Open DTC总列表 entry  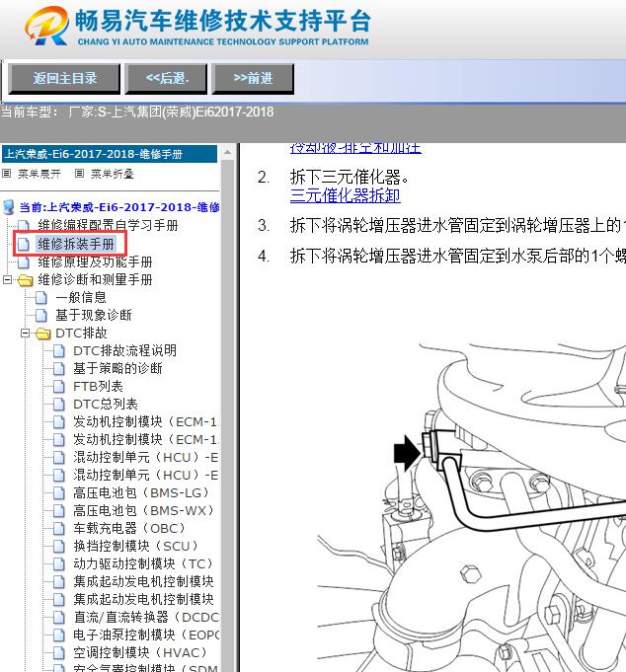pos(106,404)
